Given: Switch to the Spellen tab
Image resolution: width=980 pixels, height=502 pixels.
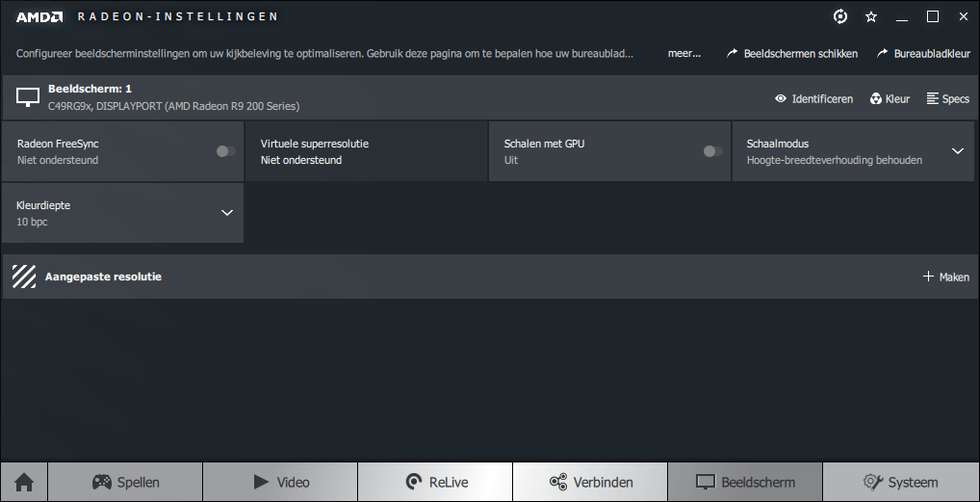Looking at the screenshot, I should tap(125, 482).
